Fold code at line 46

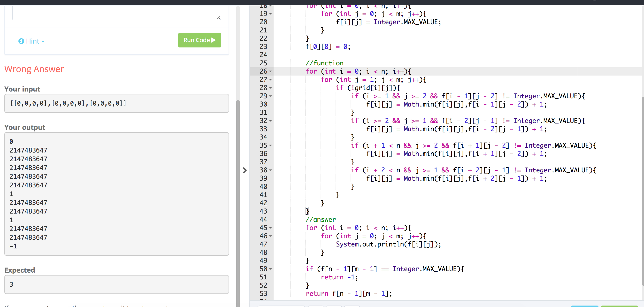coord(270,236)
